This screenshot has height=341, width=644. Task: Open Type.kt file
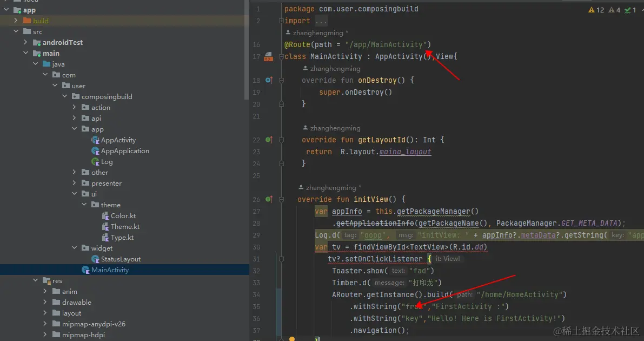[122, 237]
